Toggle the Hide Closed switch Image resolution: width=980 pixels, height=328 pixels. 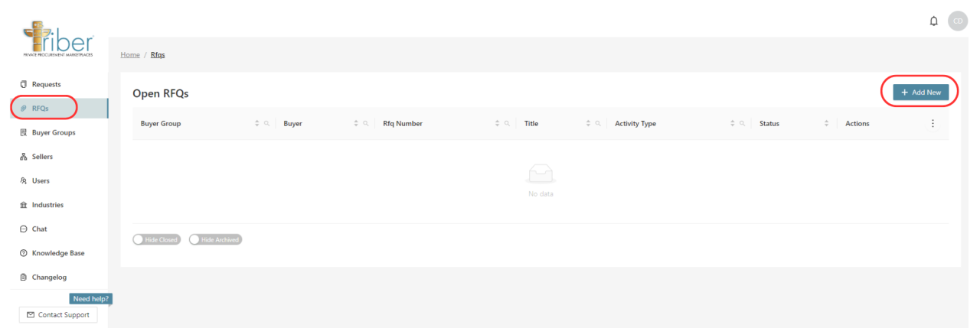tap(157, 239)
